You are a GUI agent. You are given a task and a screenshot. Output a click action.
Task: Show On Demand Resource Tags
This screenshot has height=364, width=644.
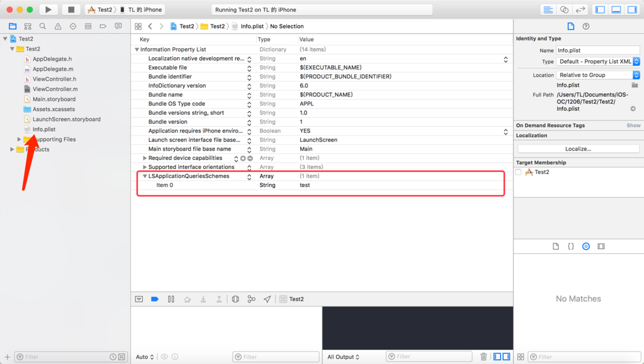click(633, 125)
